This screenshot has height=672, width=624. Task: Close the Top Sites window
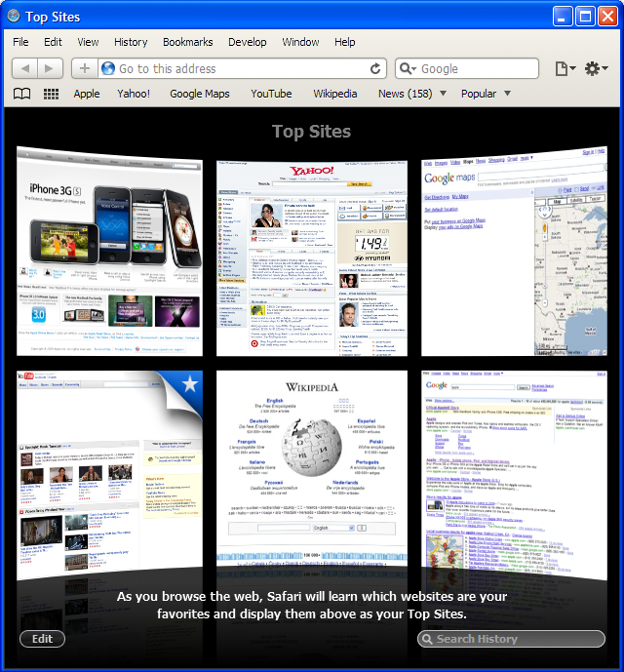tap(607, 17)
